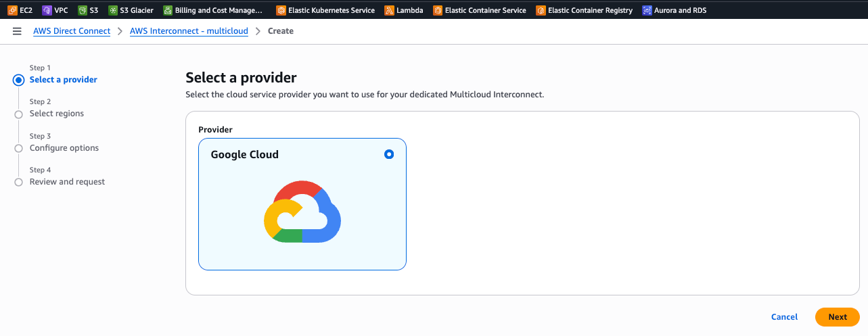Open the Aurora and RDS icon
Screen dimensions: 868x336
pyautogui.click(x=647, y=10)
